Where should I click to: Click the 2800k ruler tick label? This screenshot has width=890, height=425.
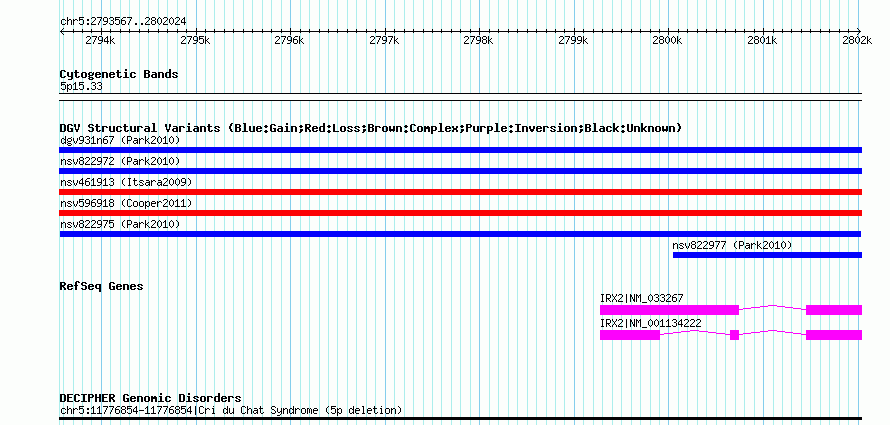coord(667,40)
